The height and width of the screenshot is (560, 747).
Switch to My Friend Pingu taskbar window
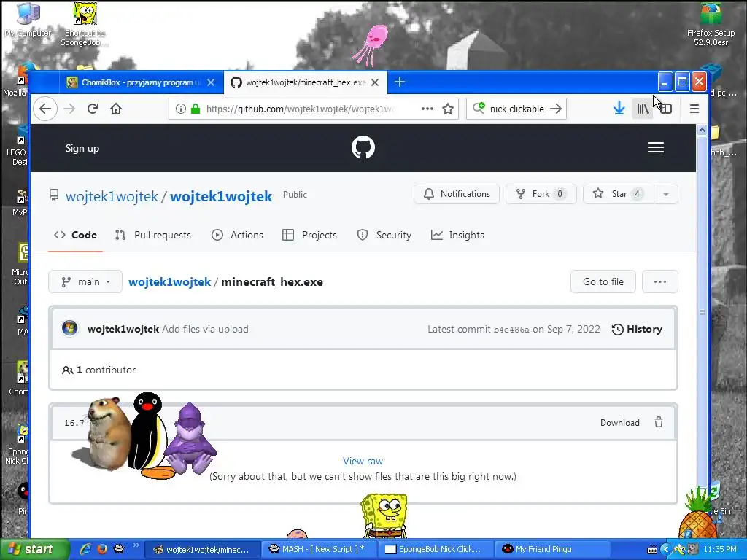pos(553,549)
